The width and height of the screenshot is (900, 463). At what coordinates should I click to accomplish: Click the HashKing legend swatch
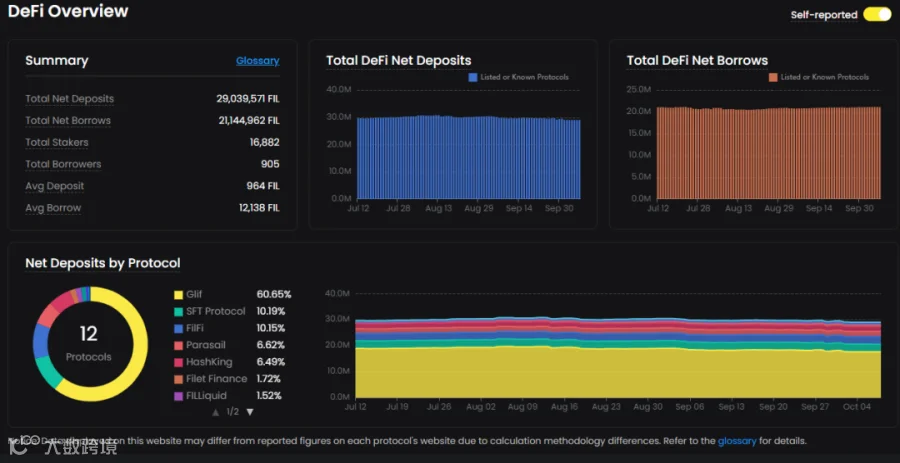click(x=179, y=362)
